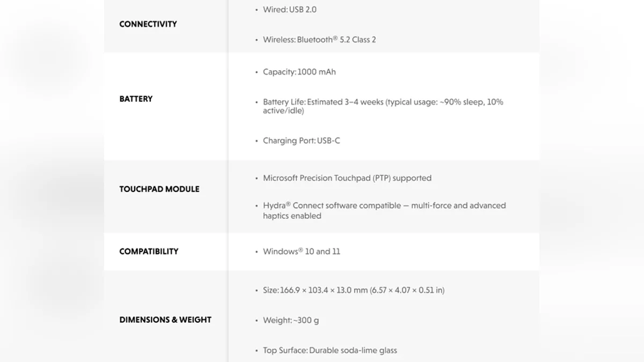Select the BATTERY row heading
The image size is (644, 362).
[136, 99]
